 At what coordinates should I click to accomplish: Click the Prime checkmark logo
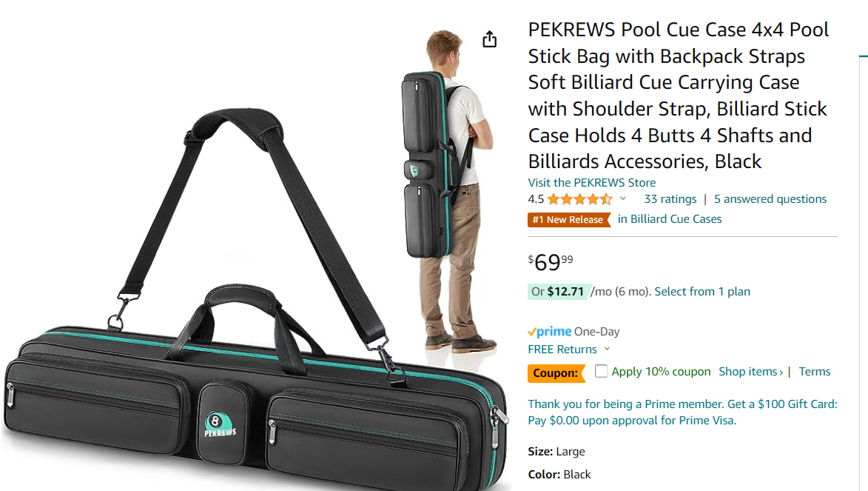click(549, 331)
